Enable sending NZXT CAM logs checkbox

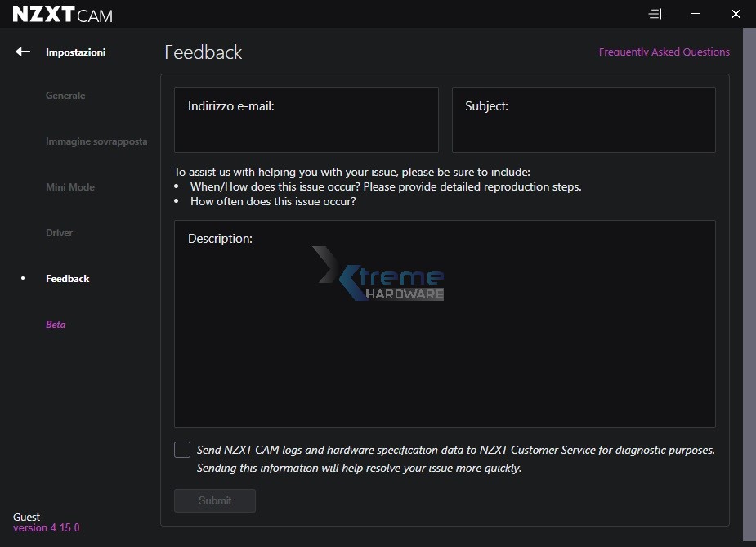(182, 450)
